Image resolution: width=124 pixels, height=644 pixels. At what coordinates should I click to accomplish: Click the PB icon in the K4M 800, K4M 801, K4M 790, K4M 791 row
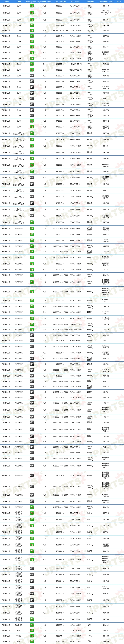tap(32, 560)
